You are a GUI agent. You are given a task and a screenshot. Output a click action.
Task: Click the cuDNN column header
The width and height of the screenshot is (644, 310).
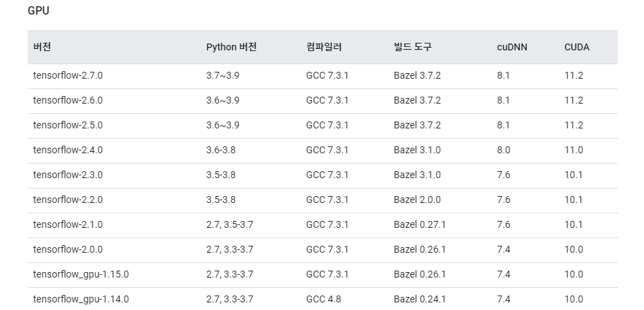pyautogui.click(x=512, y=47)
